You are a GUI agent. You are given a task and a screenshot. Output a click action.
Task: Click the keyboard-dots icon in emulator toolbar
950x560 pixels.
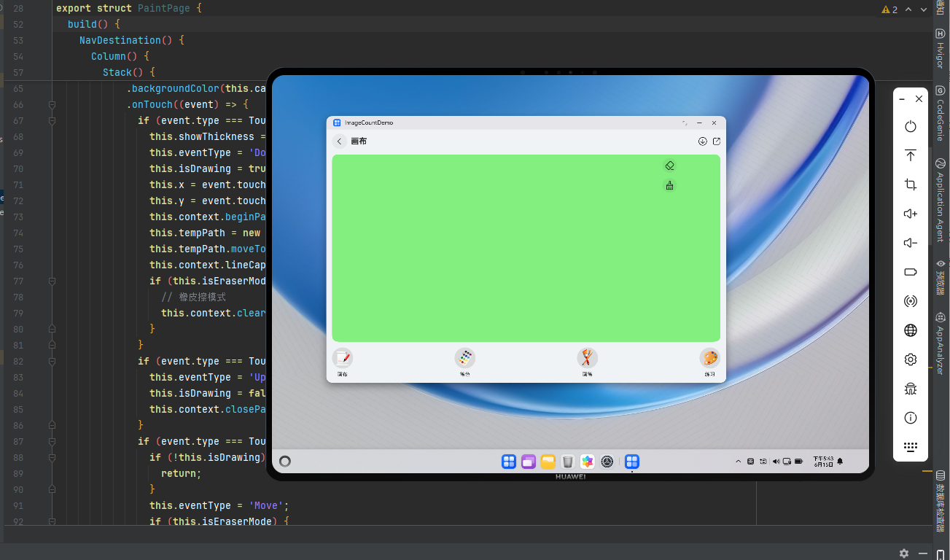pos(911,447)
